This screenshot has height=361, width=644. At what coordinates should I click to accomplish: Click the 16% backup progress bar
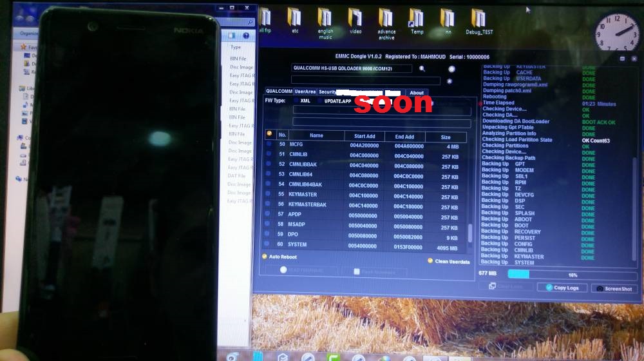pos(572,275)
